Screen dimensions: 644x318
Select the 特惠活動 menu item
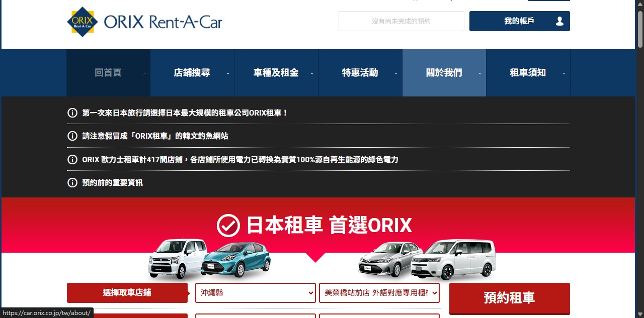(360, 73)
